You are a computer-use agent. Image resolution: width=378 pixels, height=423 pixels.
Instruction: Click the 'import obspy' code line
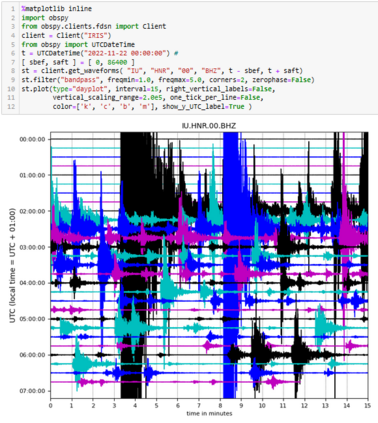click(x=45, y=18)
